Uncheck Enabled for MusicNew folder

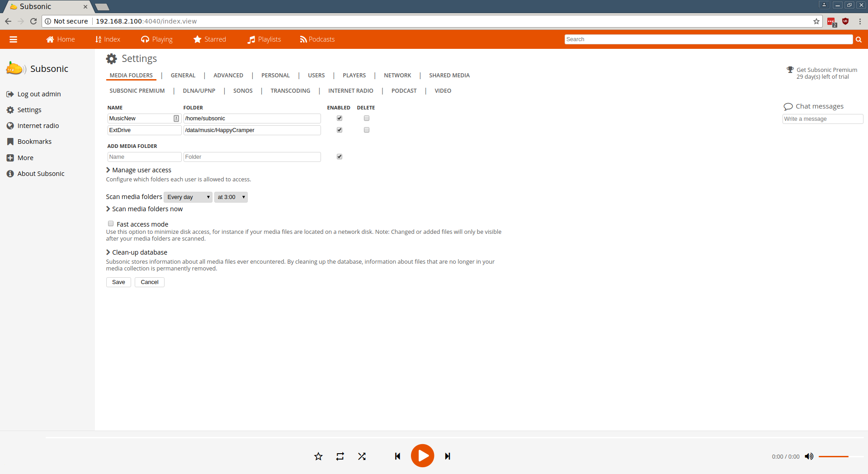tap(340, 118)
